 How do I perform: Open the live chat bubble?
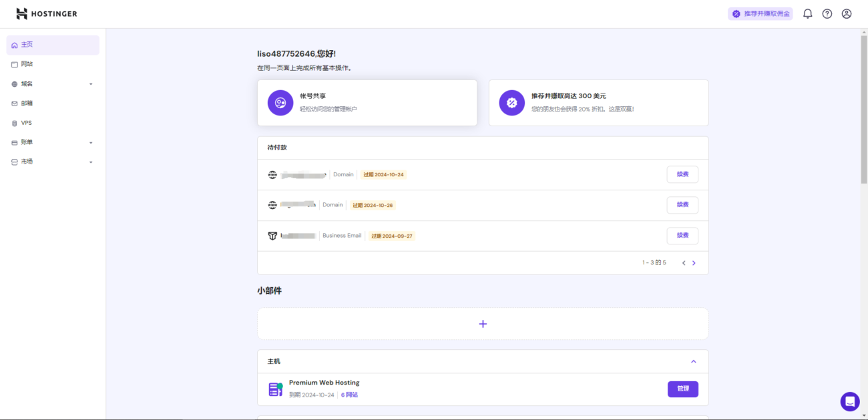tap(850, 401)
